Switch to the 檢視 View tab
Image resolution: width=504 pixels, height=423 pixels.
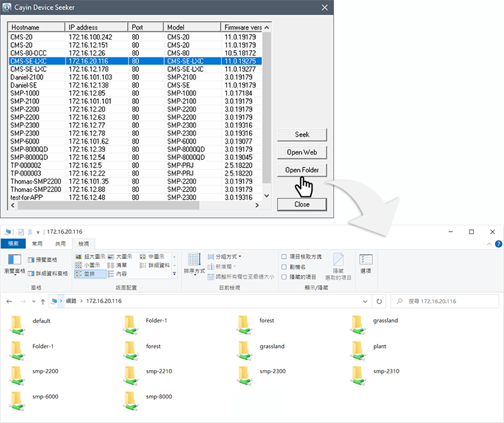84,244
